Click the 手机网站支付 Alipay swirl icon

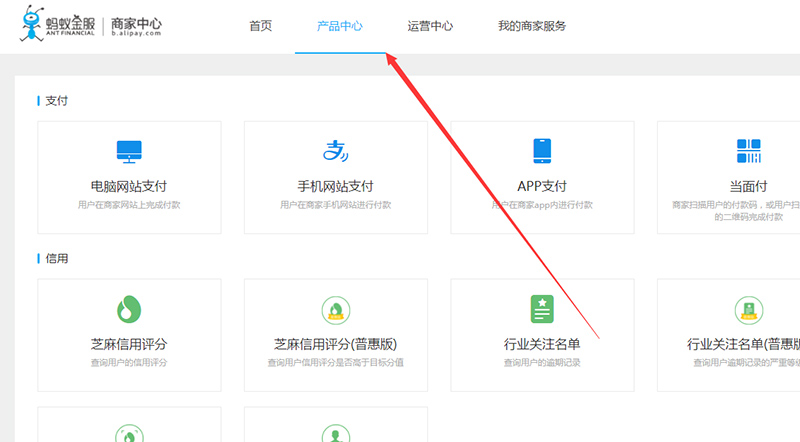click(x=335, y=151)
